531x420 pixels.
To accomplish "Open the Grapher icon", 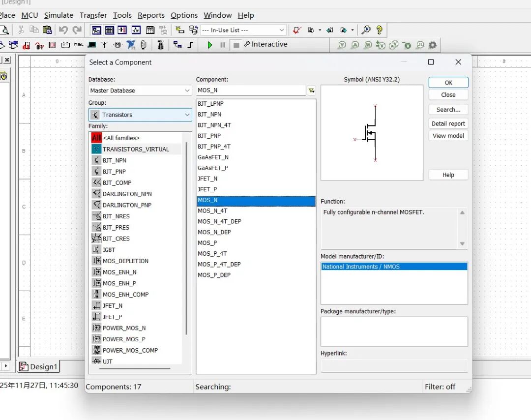I will pyautogui.click(x=136, y=30).
